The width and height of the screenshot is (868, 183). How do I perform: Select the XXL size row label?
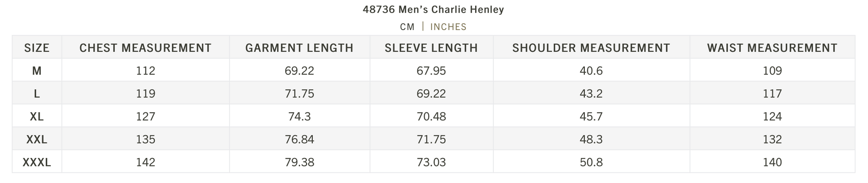[x=37, y=139]
